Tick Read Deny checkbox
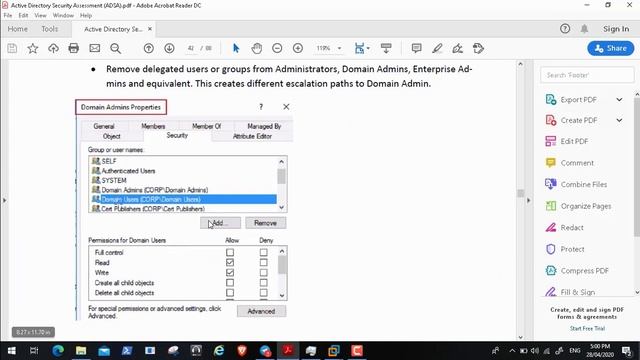The height and width of the screenshot is (360, 640). point(264,262)
